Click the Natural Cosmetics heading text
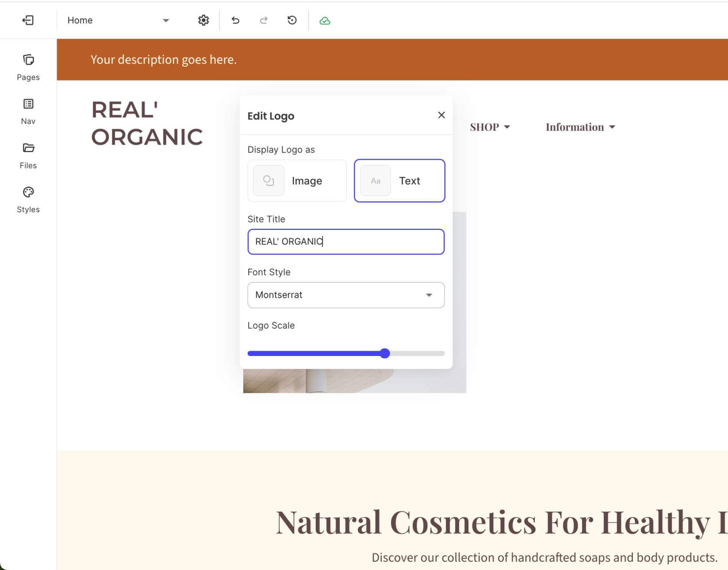The width and height of the screenshot is (728, 570). click(502, 522)
